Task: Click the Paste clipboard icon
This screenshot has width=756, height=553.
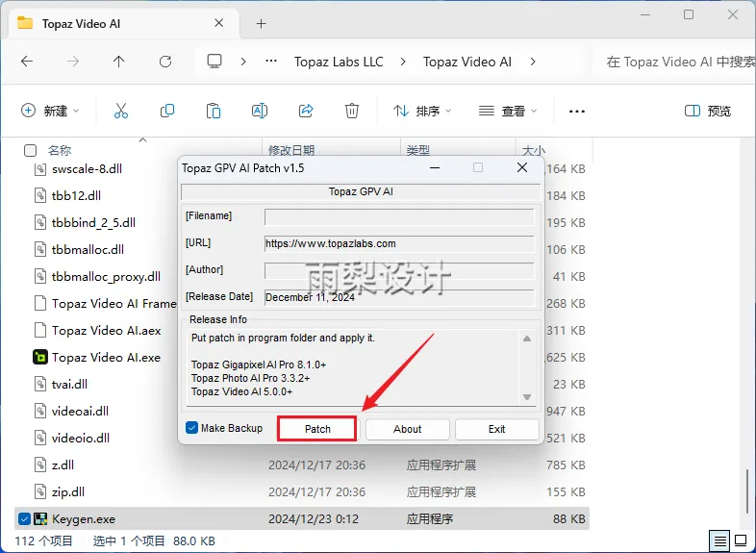Action: (x=214, y=111)
